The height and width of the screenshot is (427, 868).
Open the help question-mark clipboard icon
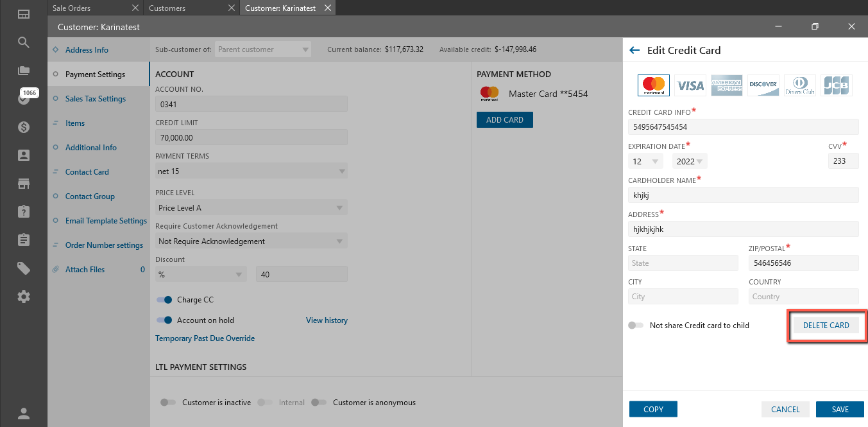tap(23, 212)
